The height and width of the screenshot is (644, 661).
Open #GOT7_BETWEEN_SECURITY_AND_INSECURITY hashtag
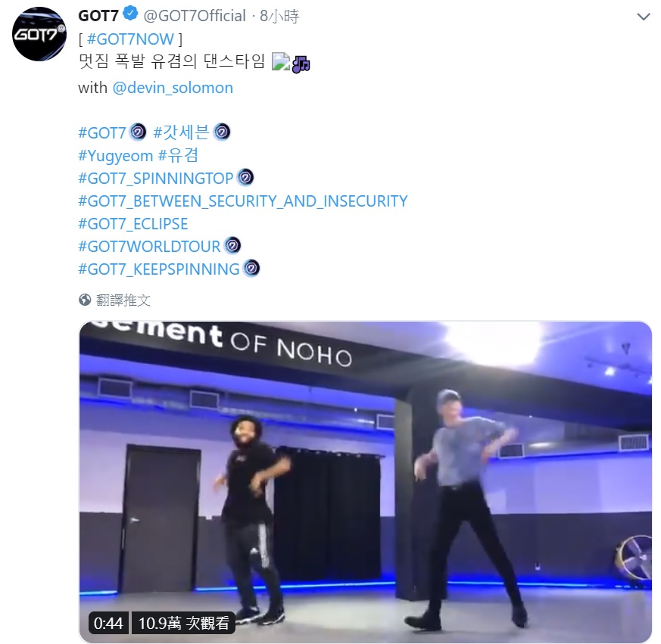[x=243, y=201]
